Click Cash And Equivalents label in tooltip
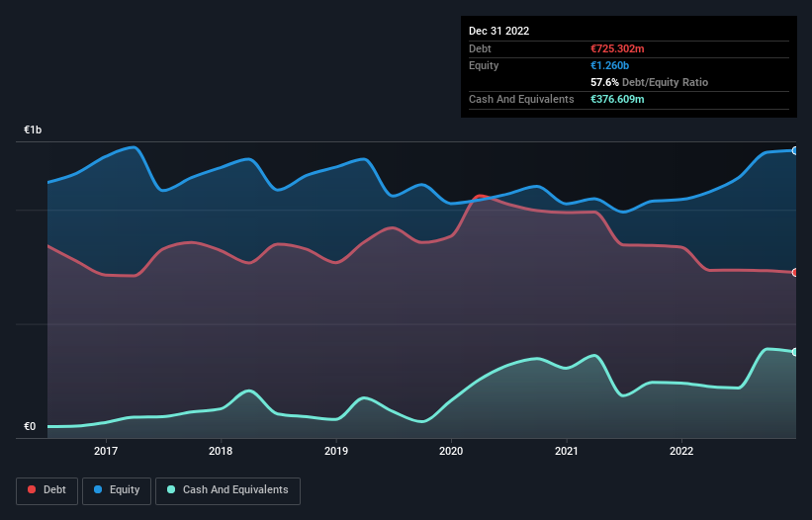Viewport: 812px width, 520px height. [521, 99]
